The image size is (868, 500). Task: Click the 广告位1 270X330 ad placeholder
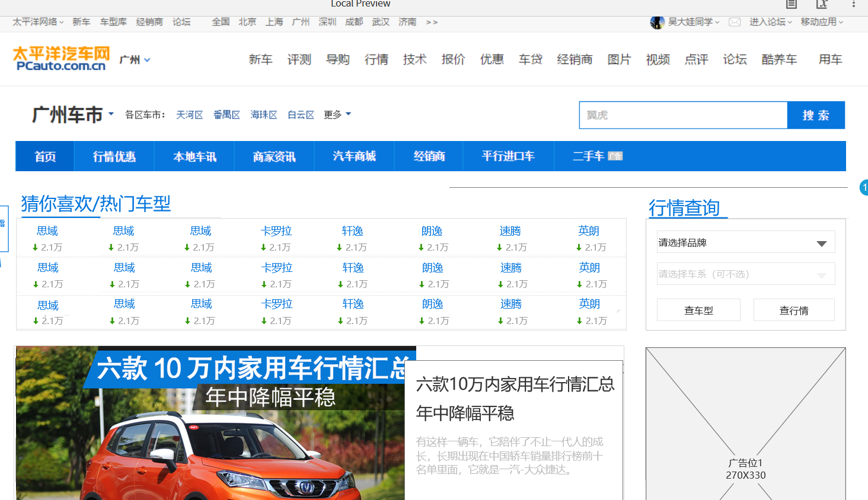coord(746,424)
